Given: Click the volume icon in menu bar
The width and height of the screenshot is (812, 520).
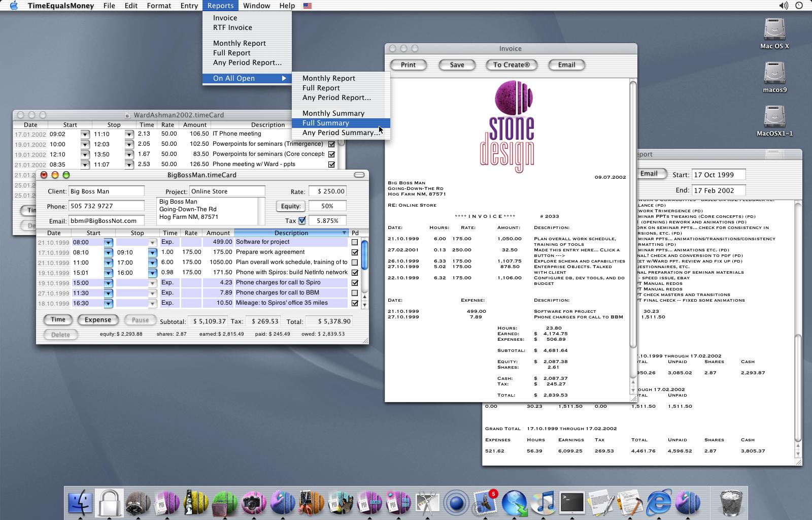Looking at the screenshot, I should [x=784, y=6].
